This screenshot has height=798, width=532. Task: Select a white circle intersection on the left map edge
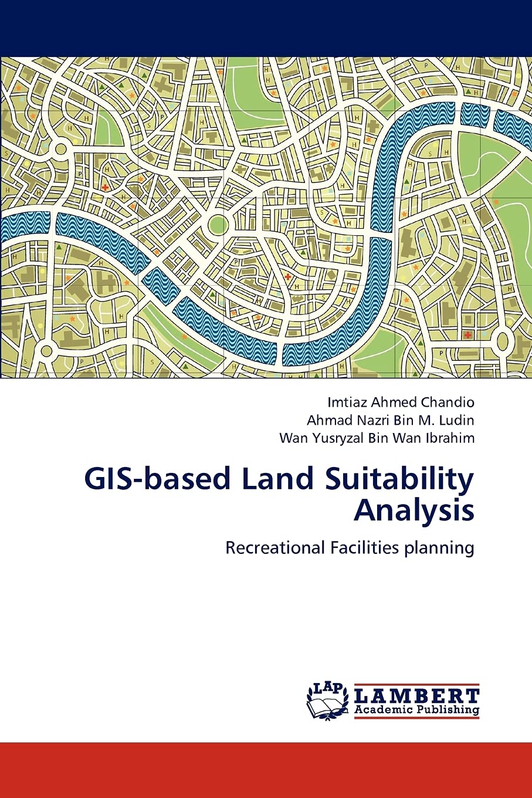point(60,148)
